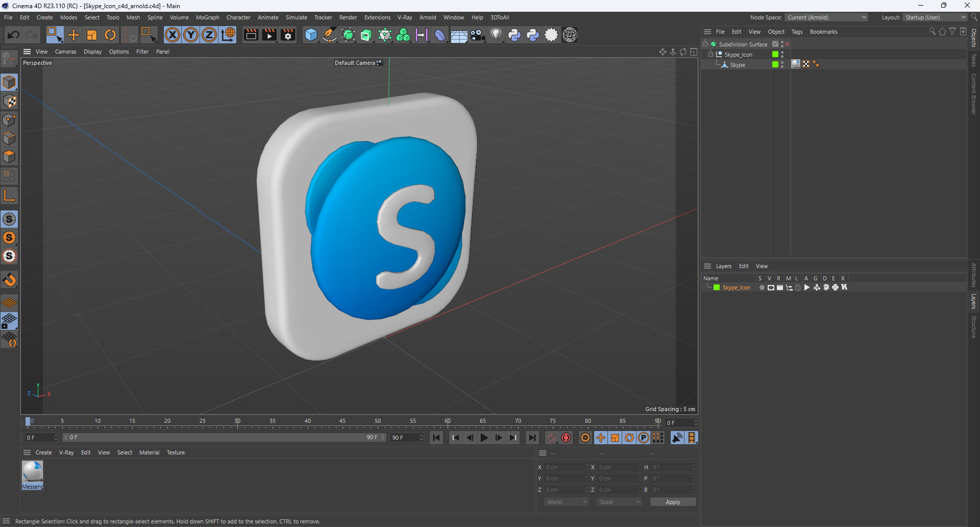Screen dimensions: 980x527
Task: Enable Axis mode L icon
Action: [9, 196]
